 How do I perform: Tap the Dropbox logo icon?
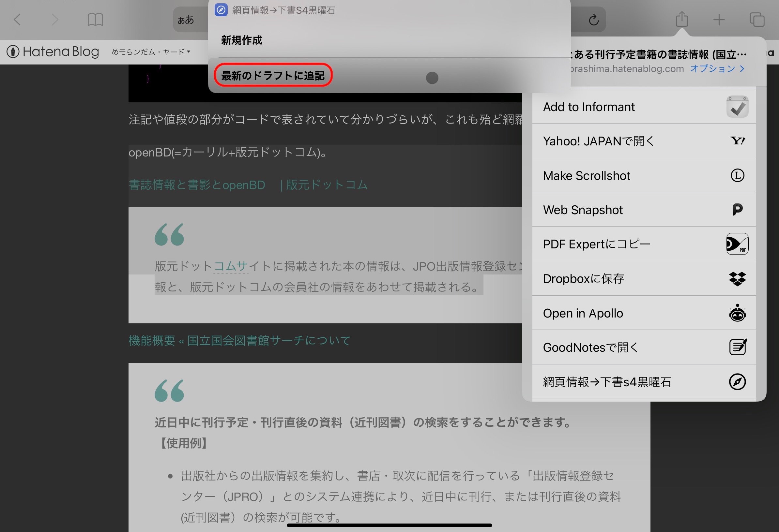coord(737,278)
